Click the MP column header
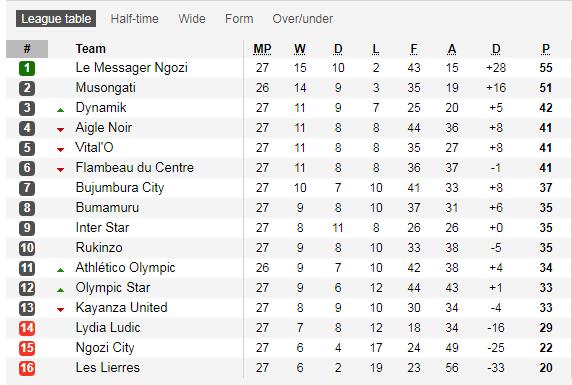This screenshot has height=385, width=572. tap(262, 49)
